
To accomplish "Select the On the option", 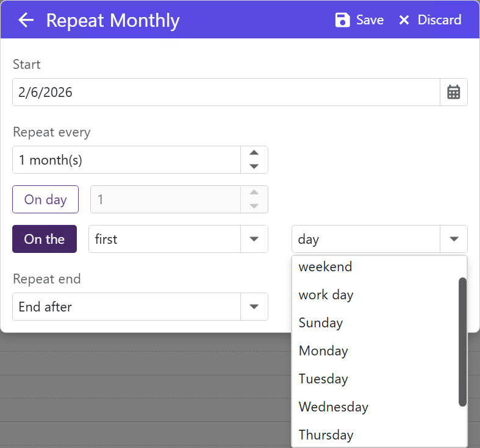I will pyautogui.click(x=45, y=239).
